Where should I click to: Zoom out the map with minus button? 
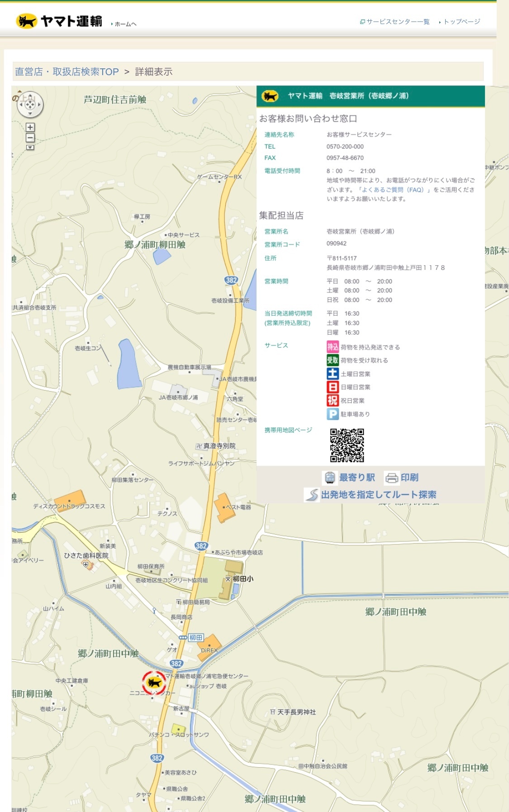tap(30, 138)
